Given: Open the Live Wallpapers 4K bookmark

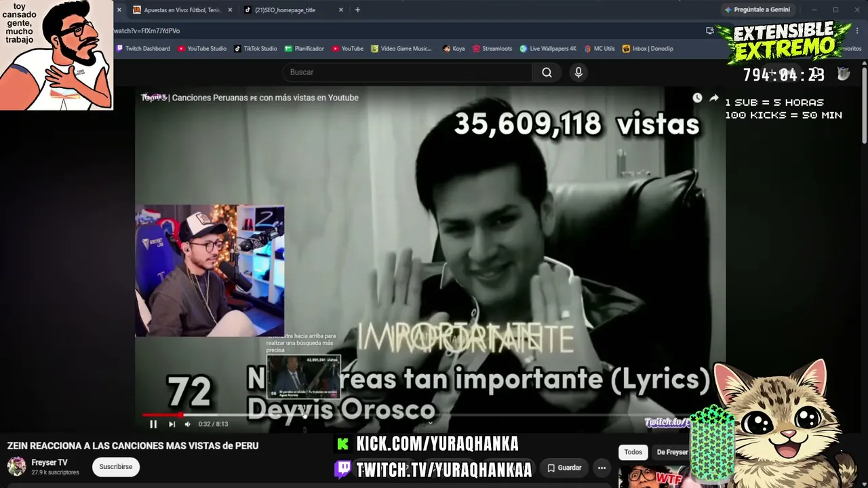Looking at the screenshot, I should click(x=548, y=49).
